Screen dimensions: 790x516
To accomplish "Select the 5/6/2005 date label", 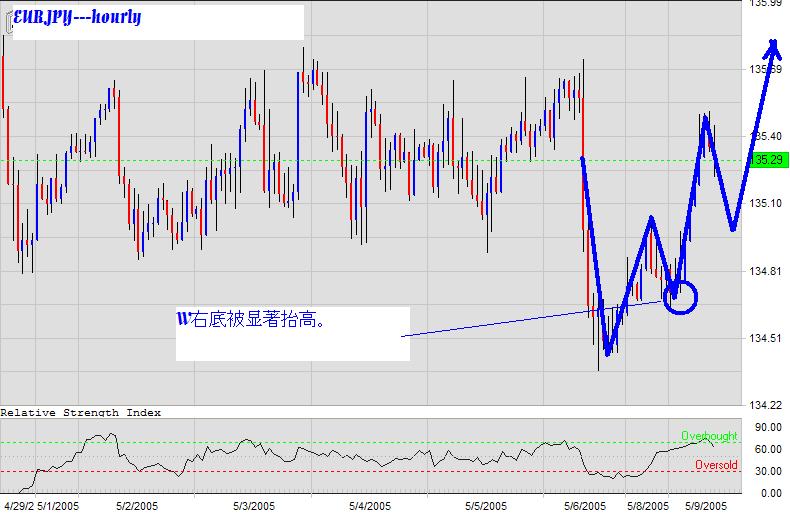I will tap(585, 506).
